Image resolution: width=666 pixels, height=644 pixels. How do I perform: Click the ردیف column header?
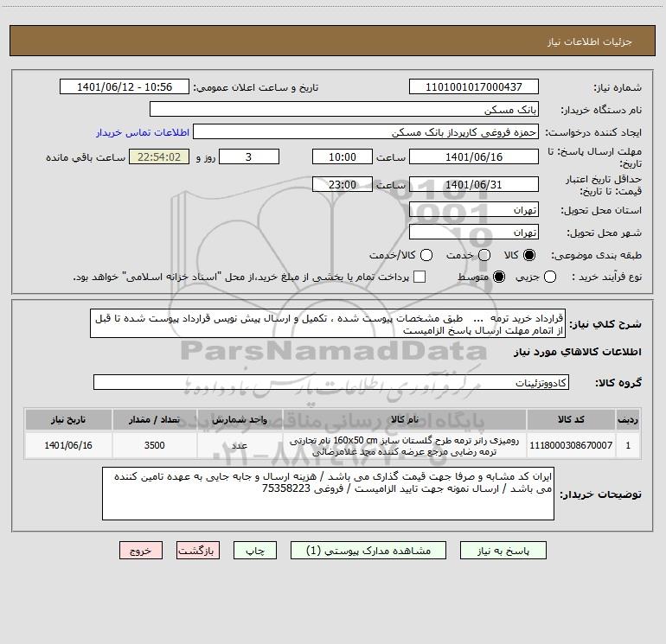[628, 419]
